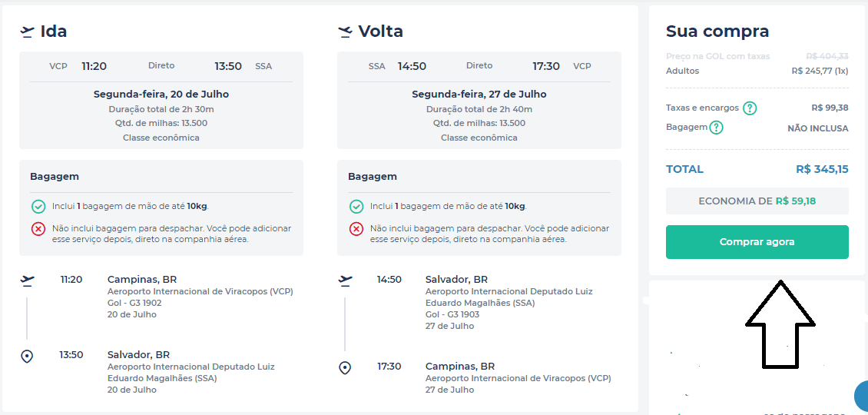Viewport: 868px width, 415px height.
Task: Click red X icon in Ida baggage
Action: pyautogui.click(x=38, y=229)
